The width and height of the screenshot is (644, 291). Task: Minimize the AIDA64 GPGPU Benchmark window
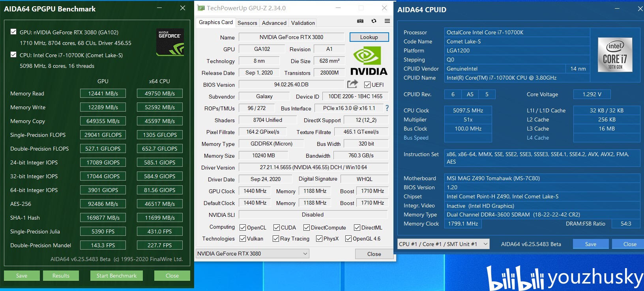(x=159, y=8)
